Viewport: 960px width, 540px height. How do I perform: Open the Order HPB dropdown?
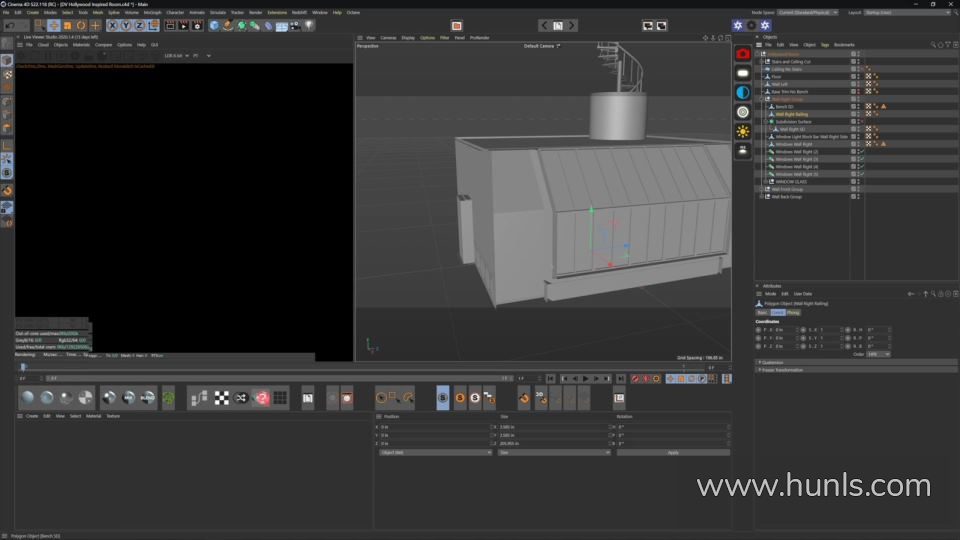878,354
